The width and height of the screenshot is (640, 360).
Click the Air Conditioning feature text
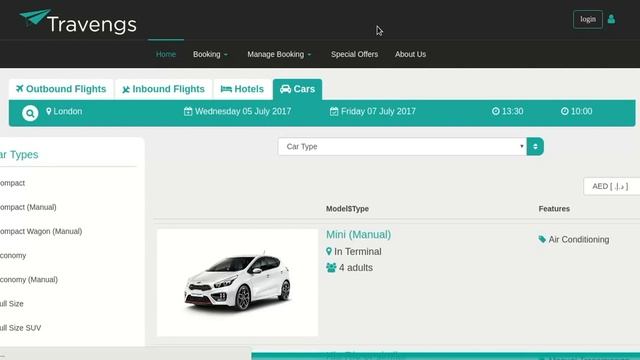(x=579, y=240)
